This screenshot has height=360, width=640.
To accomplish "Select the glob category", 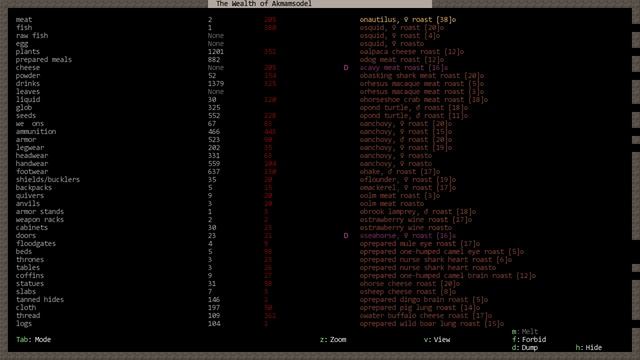I will 24,107.
